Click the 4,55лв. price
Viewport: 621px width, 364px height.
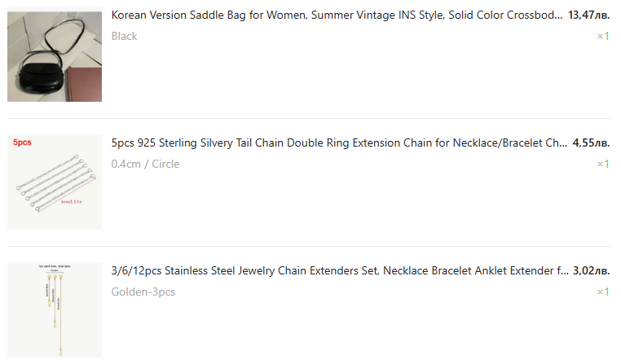click(x=591, y=143)
